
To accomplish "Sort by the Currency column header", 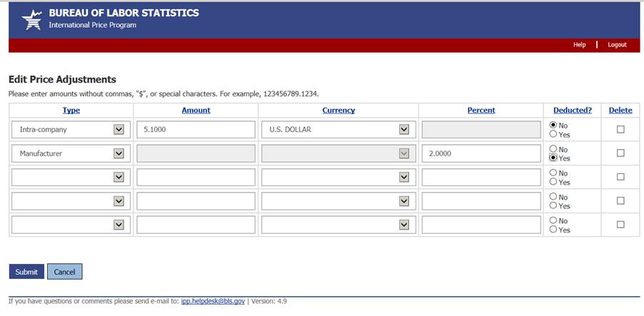I will [338, 110].
